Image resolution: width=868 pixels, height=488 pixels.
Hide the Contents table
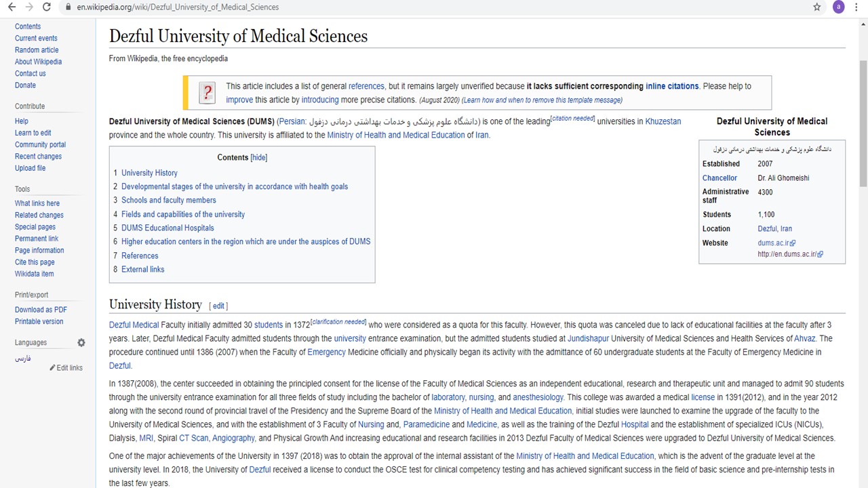(x=259, y=157)
